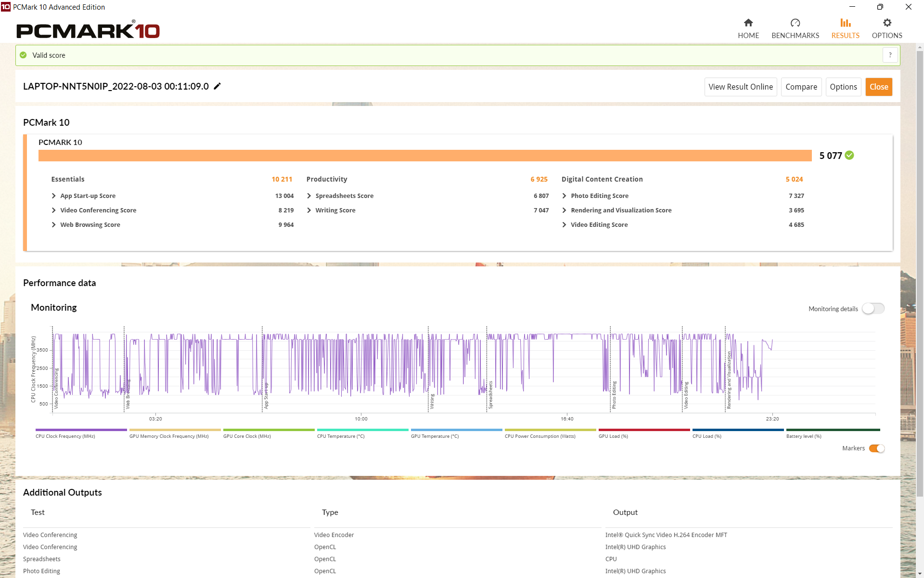This screenshot has height=578, width=924.
Task: Click the Output column header
Action: 625,512
